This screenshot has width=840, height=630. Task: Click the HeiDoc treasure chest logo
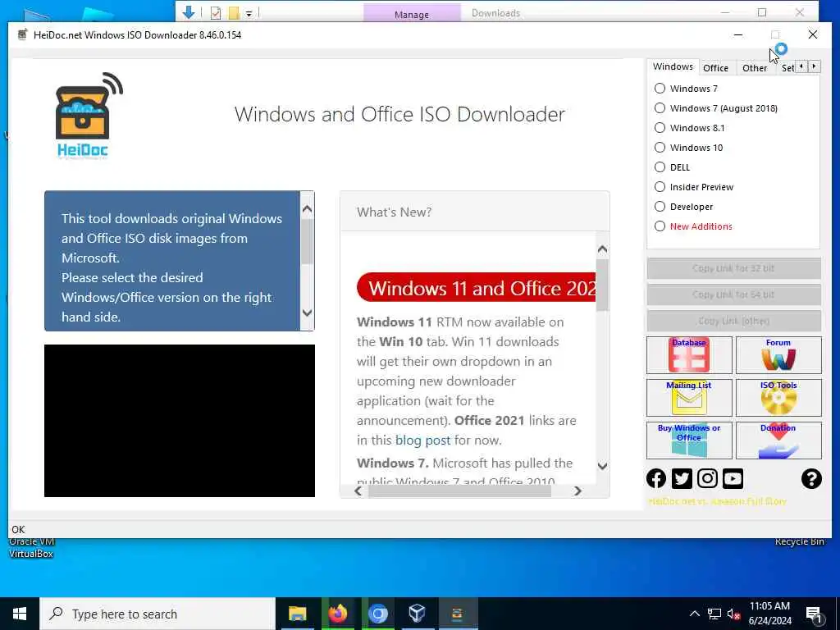pos(89,116)
